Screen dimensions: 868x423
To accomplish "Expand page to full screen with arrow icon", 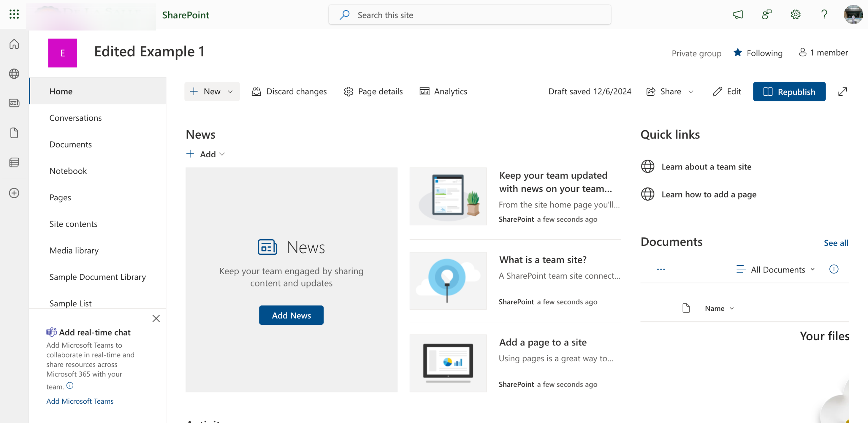I will pos(843,92).
